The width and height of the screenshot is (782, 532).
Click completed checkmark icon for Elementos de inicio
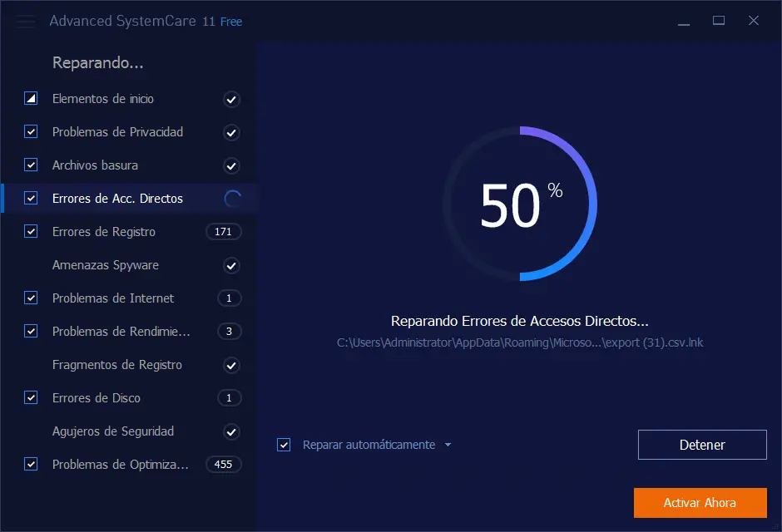point(231,99)
